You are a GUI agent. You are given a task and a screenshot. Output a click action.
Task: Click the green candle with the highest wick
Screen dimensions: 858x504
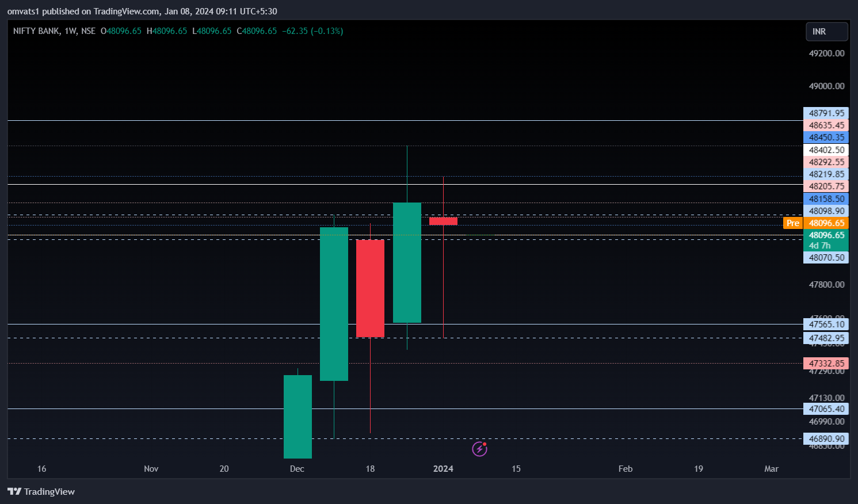407,262
